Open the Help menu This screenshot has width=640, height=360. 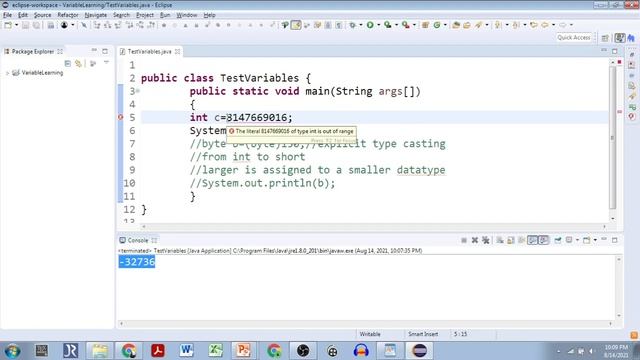coord(209,15)
